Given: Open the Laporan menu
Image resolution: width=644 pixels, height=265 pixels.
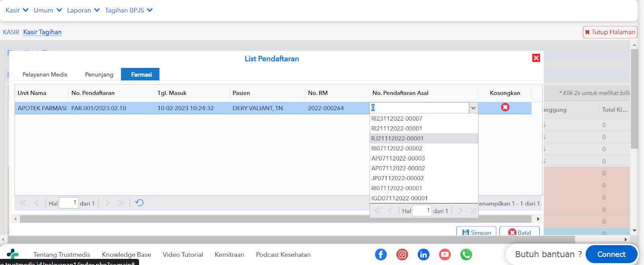Looking at the screenshot, I should point(83,10).
